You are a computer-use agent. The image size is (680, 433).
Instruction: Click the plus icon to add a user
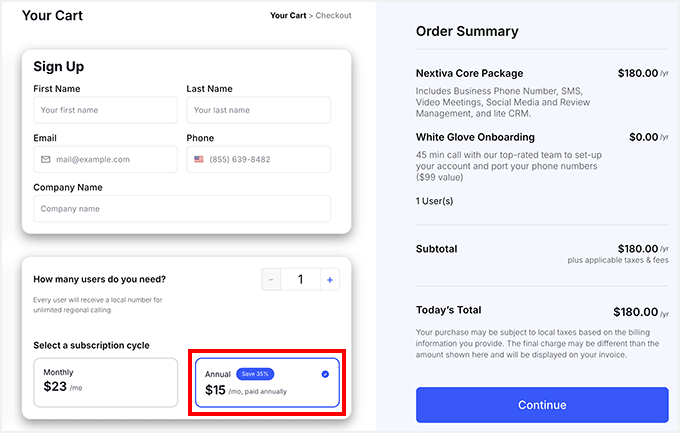click(x=329, y=280)
